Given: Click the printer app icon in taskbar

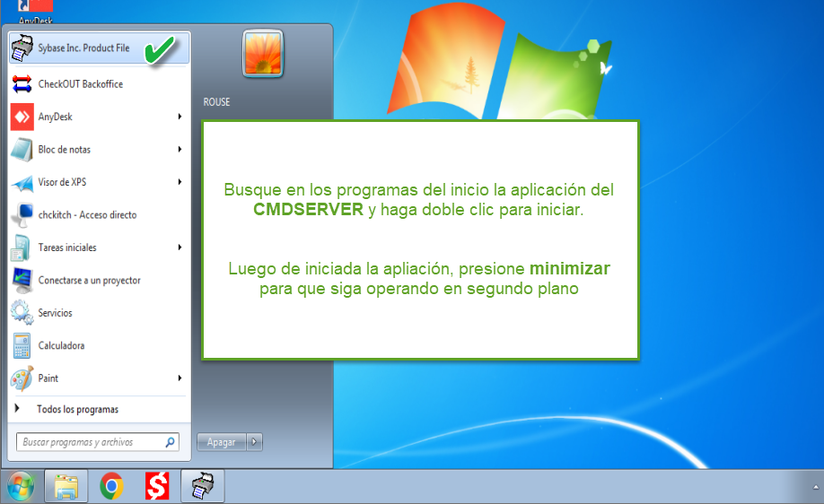Looking at the screenshot, I should point(203,486).
